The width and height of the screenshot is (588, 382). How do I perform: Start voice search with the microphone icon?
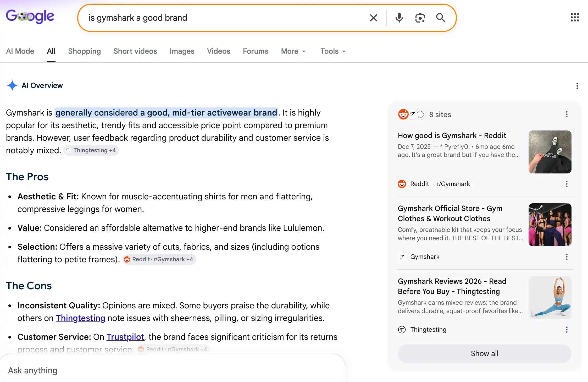tap(399, 18)
